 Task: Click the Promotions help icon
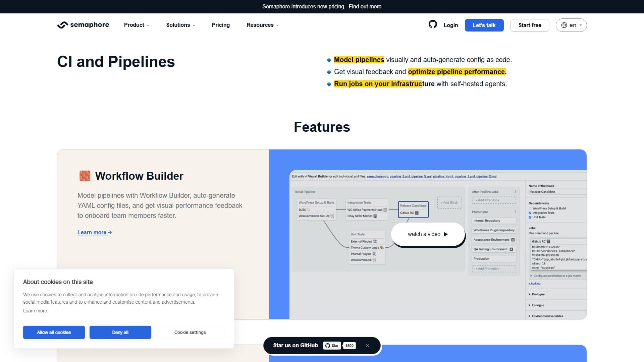516,212
